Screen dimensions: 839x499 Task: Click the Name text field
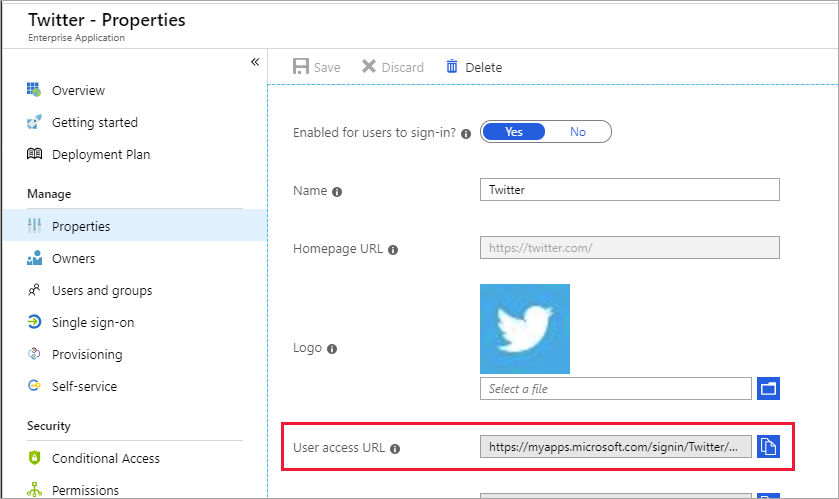point(630,190)
